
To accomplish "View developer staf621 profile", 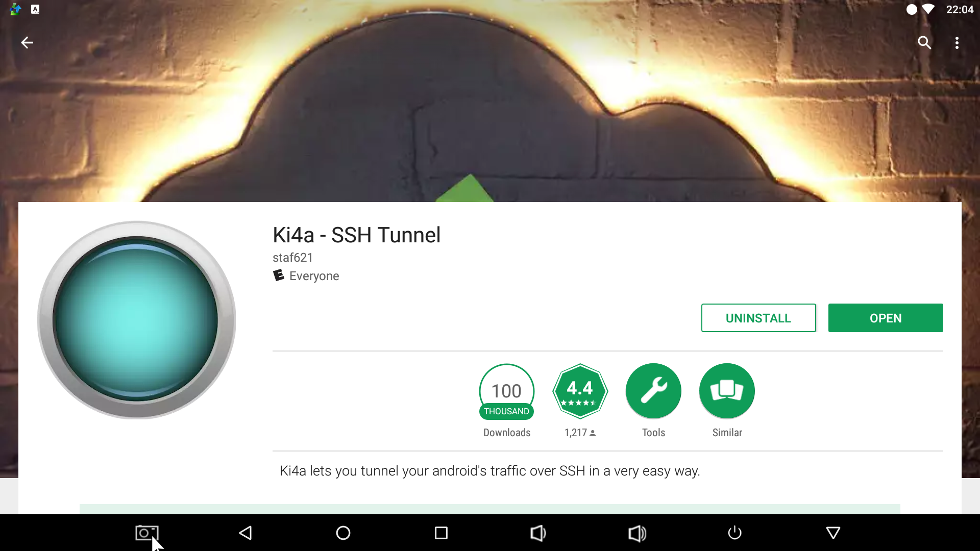I will (x=292, y=257).
